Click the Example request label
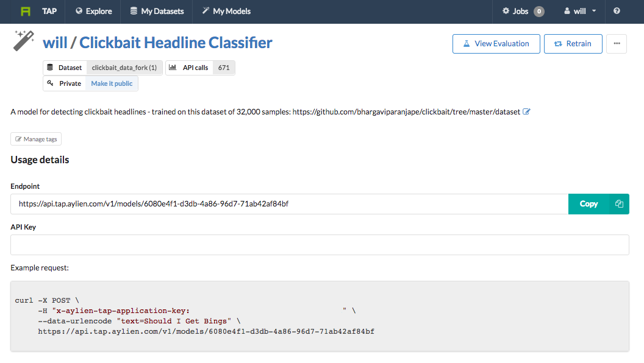Viewport: 644px width, 363px height. tap(40, 268)
